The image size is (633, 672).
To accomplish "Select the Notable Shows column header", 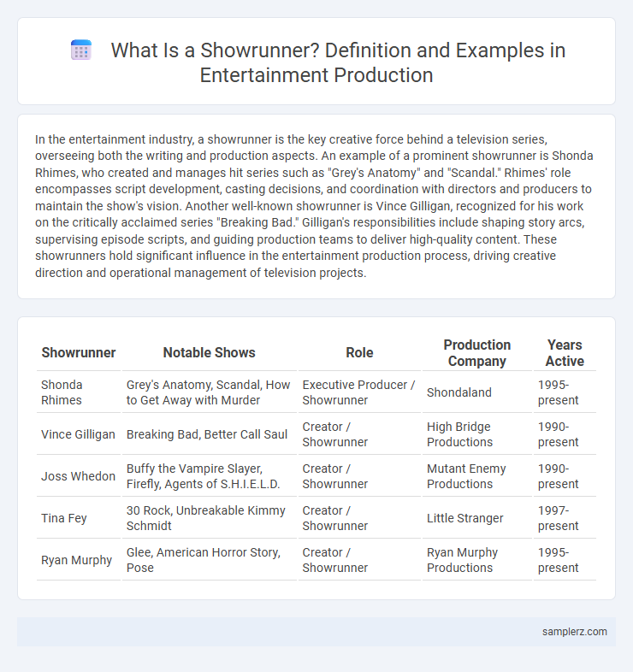I will coord(210,353).
